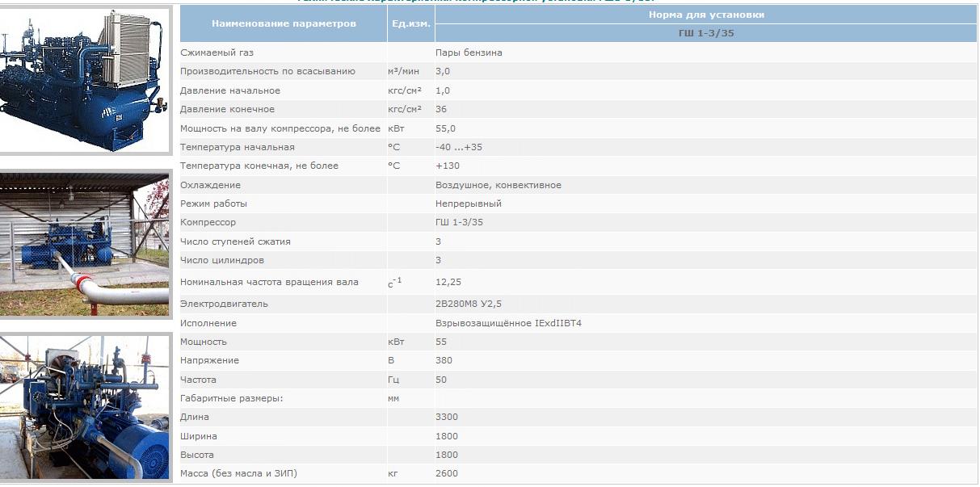
Task: Select the 'Число ступеней сжатия' label
Action: click(x=235, y=241)
